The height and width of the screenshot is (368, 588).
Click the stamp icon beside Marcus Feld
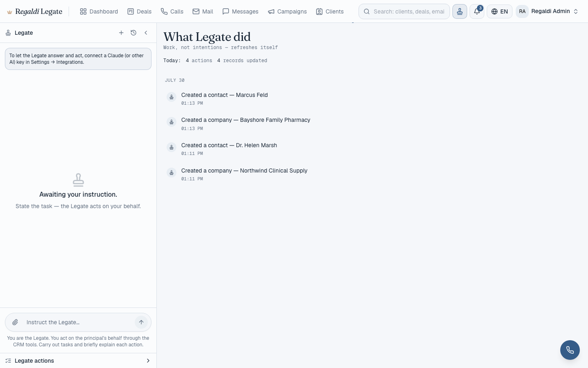click(x=171, y=97)
